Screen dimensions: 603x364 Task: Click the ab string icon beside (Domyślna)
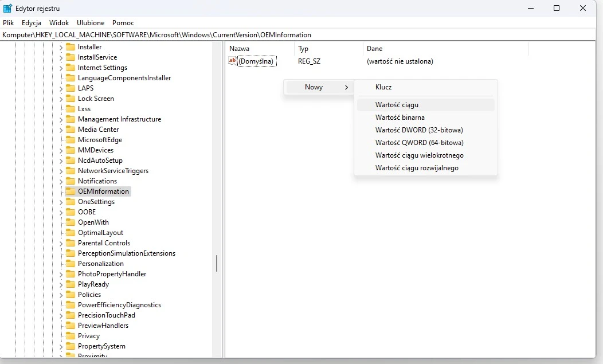[232, 61]
